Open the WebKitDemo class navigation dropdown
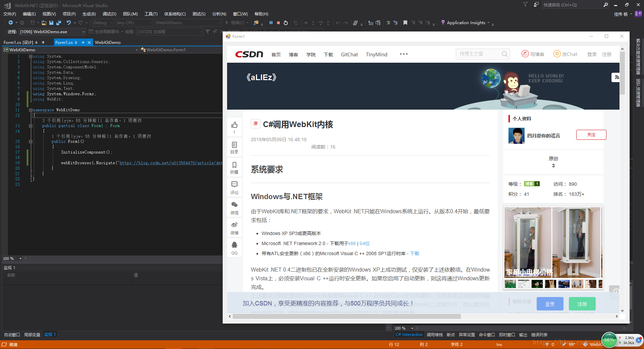 pos(70,50)
